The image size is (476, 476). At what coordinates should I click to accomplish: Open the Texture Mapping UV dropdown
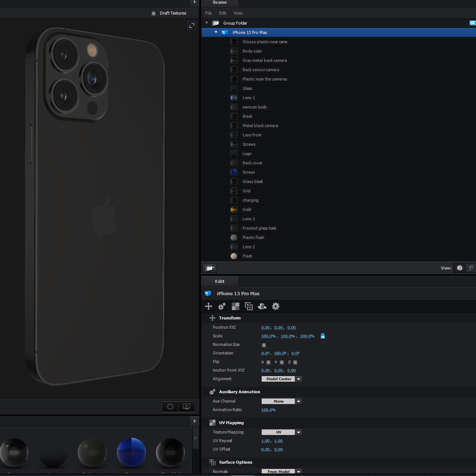tap(281, 432)
